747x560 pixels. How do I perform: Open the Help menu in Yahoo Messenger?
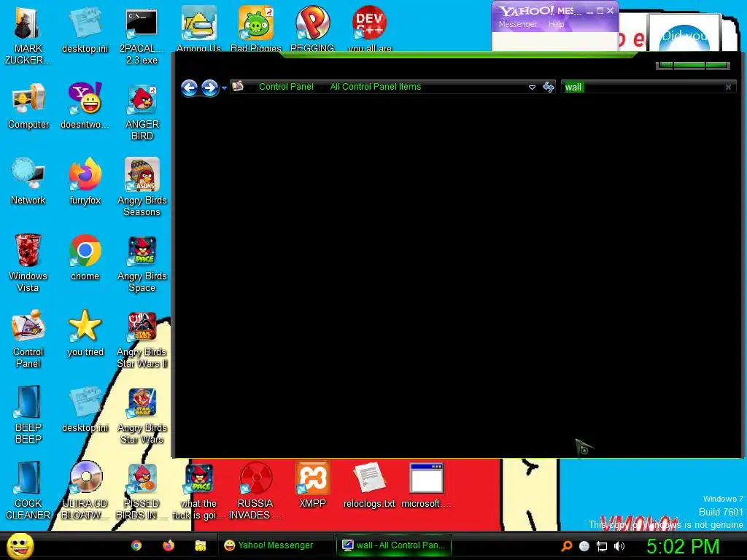click(556, 24)
